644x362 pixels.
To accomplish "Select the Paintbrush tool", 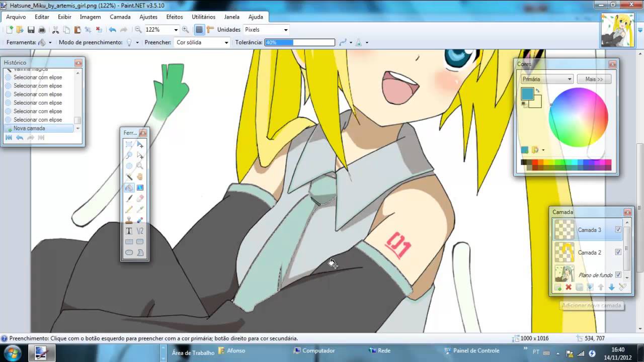I will click(x=129, y=199).
